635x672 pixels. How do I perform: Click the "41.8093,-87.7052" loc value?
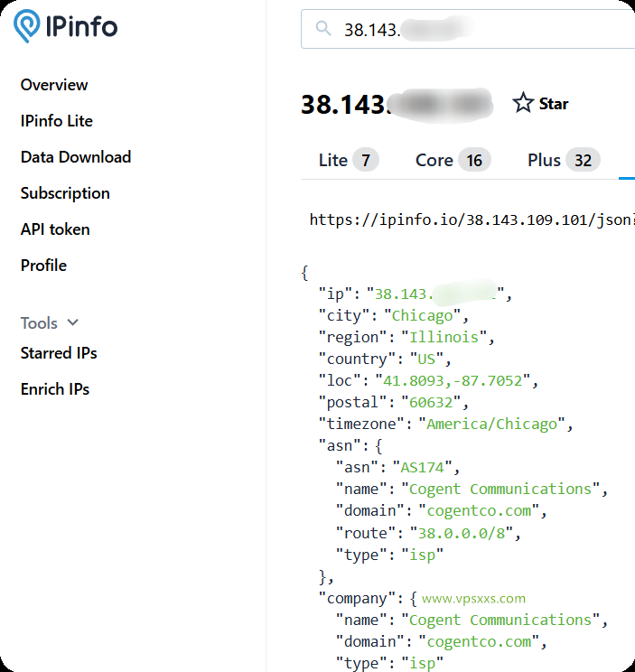point(453,381)
